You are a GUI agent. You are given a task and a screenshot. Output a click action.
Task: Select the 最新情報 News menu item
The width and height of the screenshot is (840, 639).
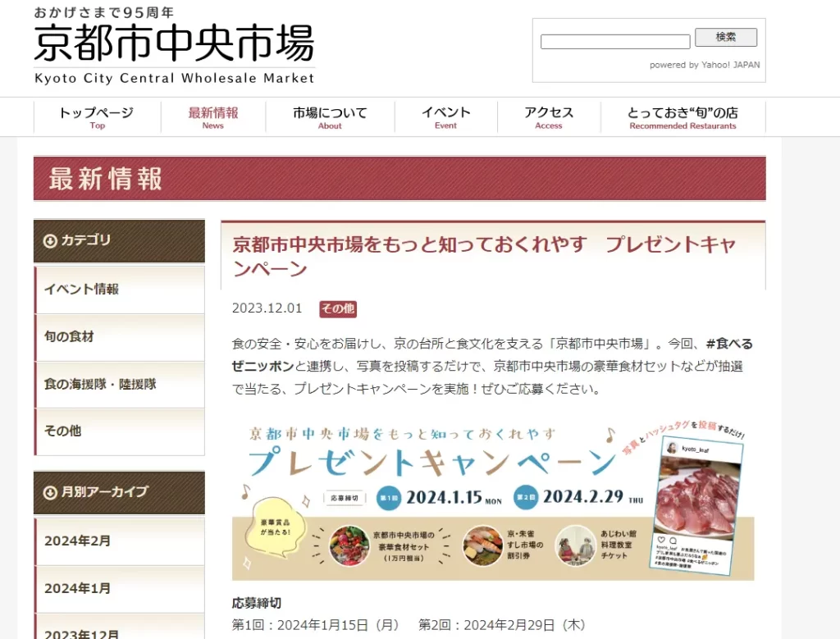click(x=213, y=117)
